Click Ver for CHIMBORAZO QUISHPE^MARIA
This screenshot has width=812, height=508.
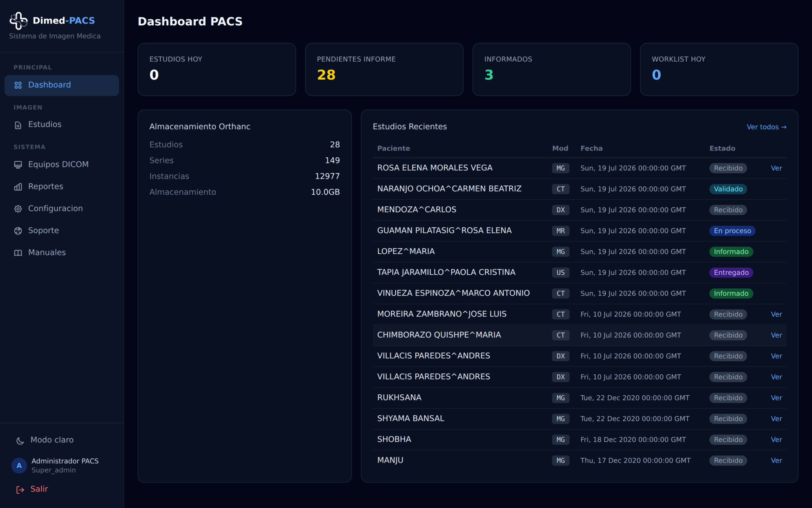(x=776, y=335)
